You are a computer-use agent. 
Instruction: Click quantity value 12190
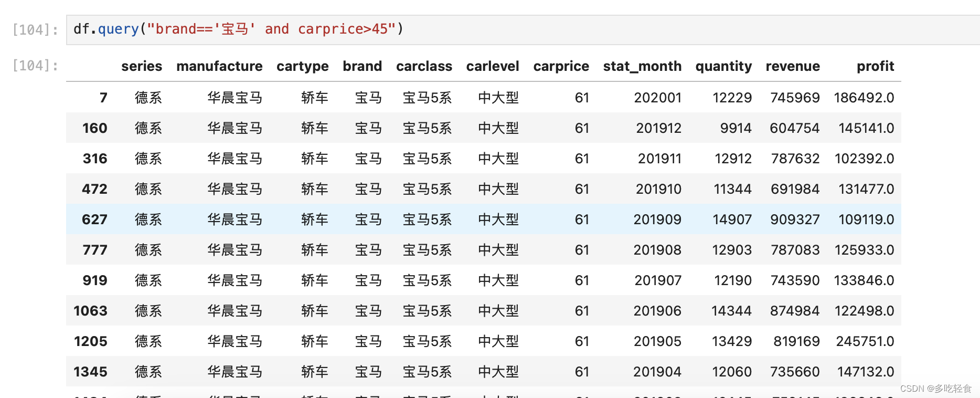pos(733,280)
